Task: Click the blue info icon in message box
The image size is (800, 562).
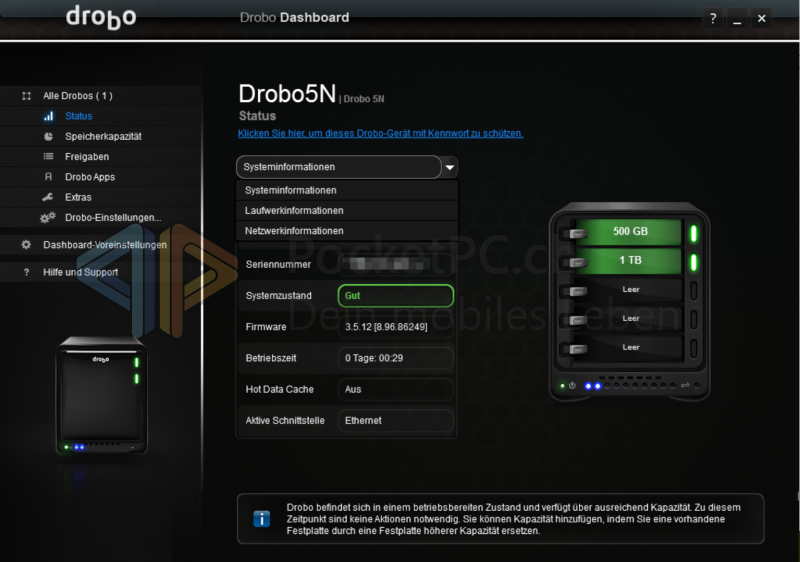Action: tap(262, 519)
